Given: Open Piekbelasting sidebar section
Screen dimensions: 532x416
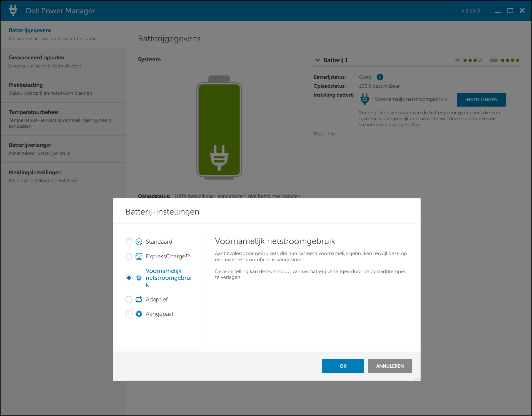Looking at the screenshot, I should [63, 89].
